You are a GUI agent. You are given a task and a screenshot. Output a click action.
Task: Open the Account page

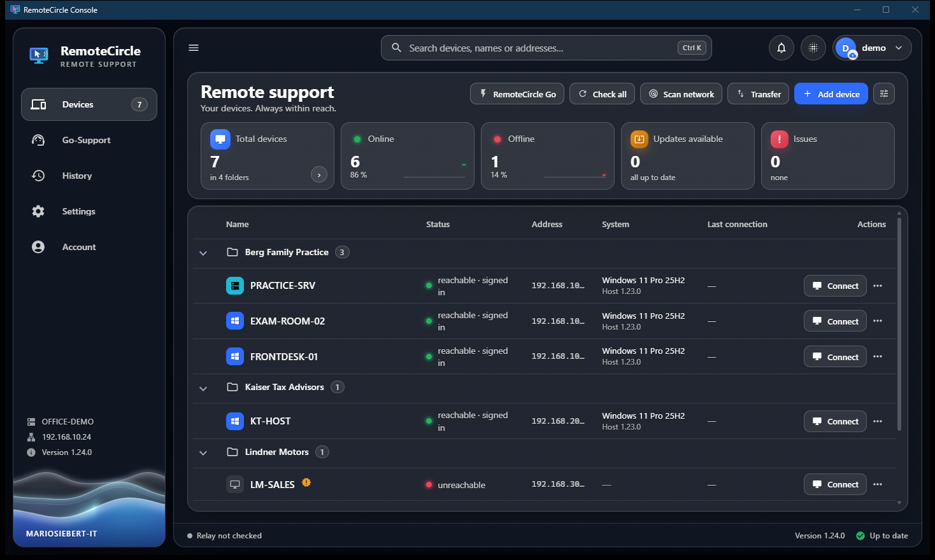89,247
